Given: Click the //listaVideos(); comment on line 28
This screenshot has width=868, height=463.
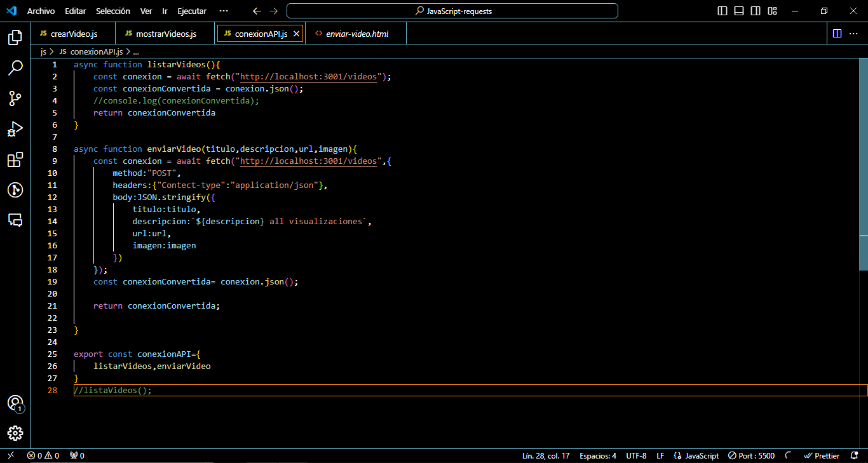Looking at the screenshot, I should pyautogui.click(x=113, y=390).
